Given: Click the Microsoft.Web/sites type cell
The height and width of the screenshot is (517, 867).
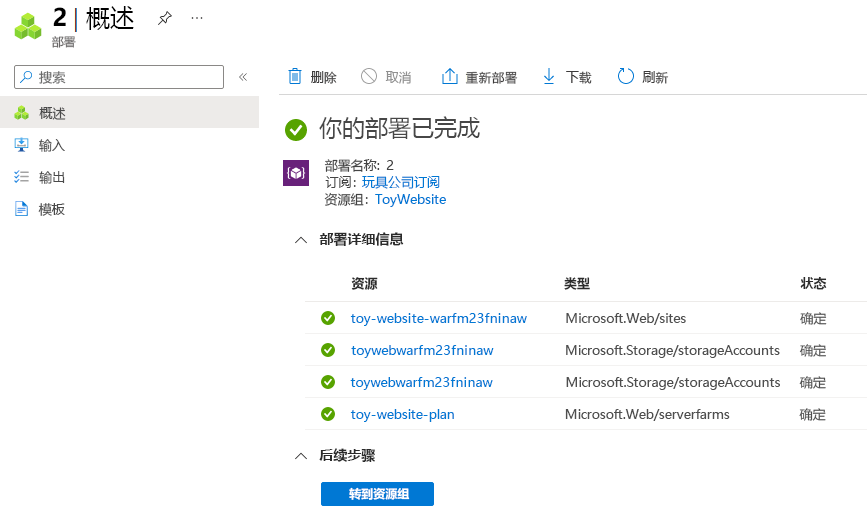Looking at the screenshot, I should click(625, 318).
